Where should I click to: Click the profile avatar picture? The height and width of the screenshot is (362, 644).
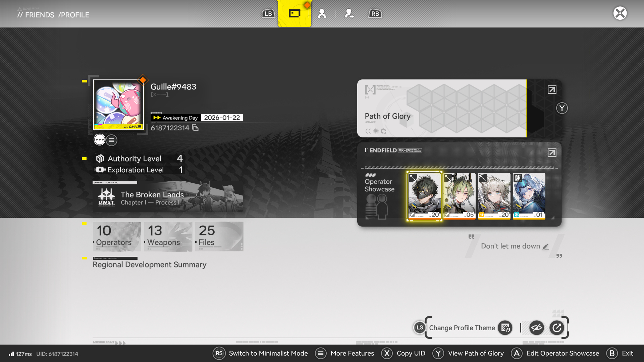(118, 105)
